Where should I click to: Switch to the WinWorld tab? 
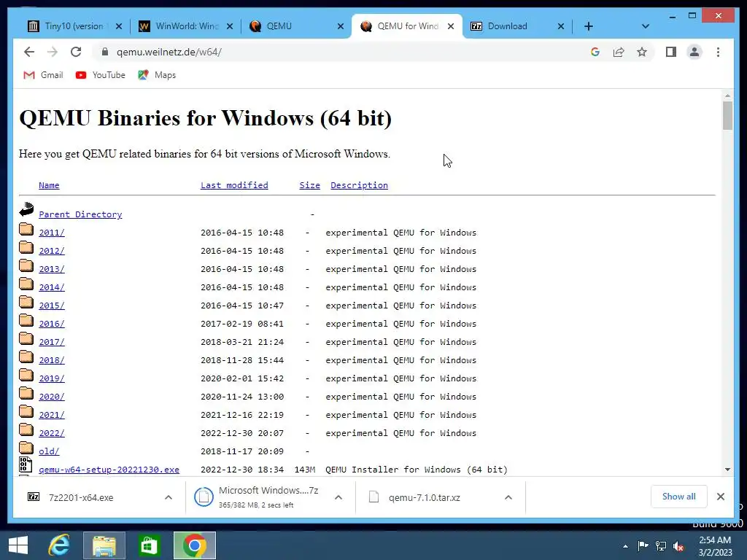(x=186, y=26)
